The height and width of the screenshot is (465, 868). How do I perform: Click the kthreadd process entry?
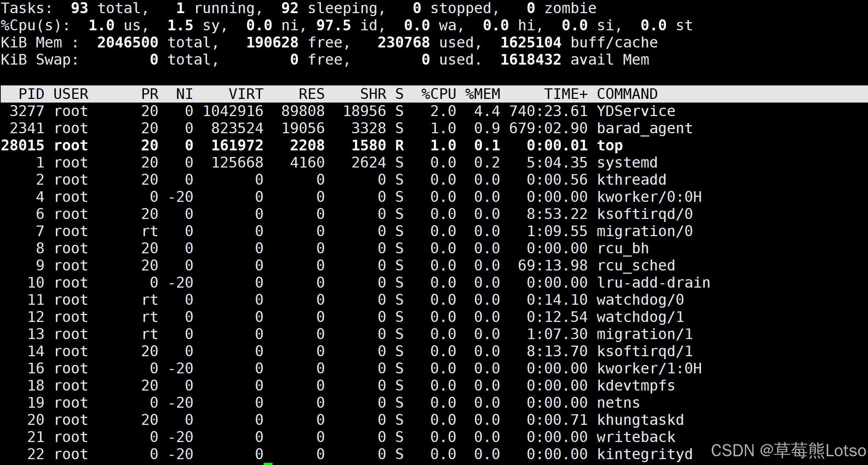pos(631,180)
